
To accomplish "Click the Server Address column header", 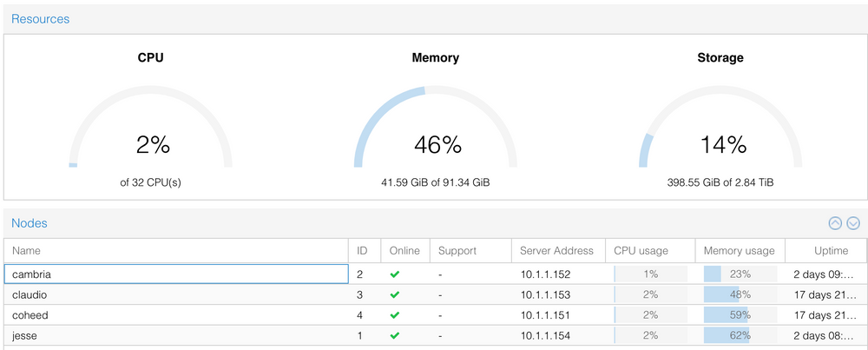I will click(556, 251).
